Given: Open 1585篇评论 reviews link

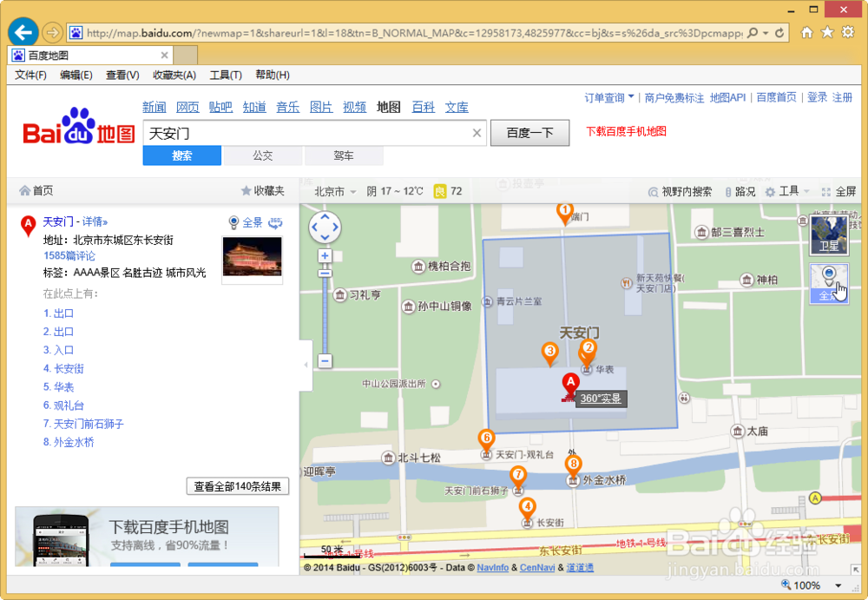Looking at the screenshot, I should coord(69,255).
